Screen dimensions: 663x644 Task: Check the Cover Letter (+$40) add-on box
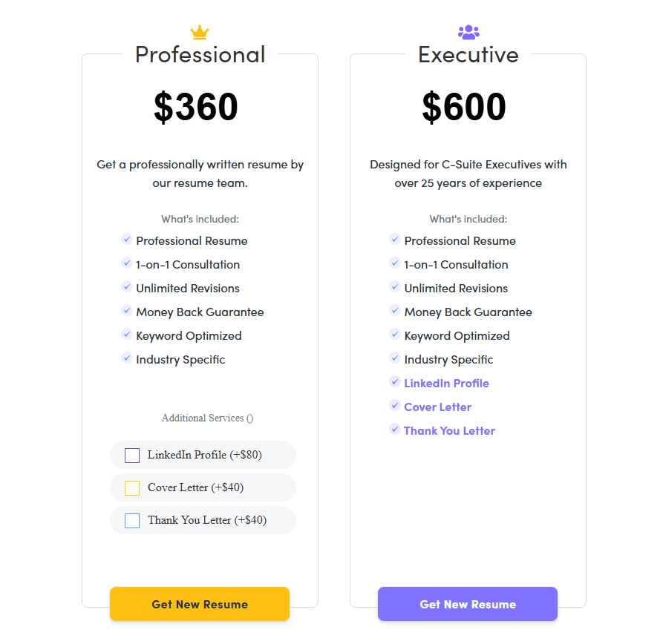tap(132, 488)
